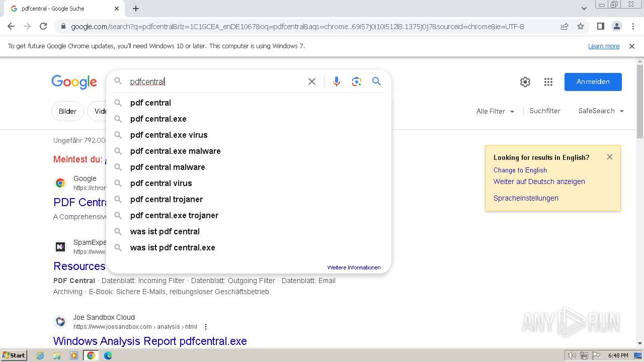Toggle the Chrome side panel icon
The height and width of the screenshot is (362, 644).
[x=600, y=26]
